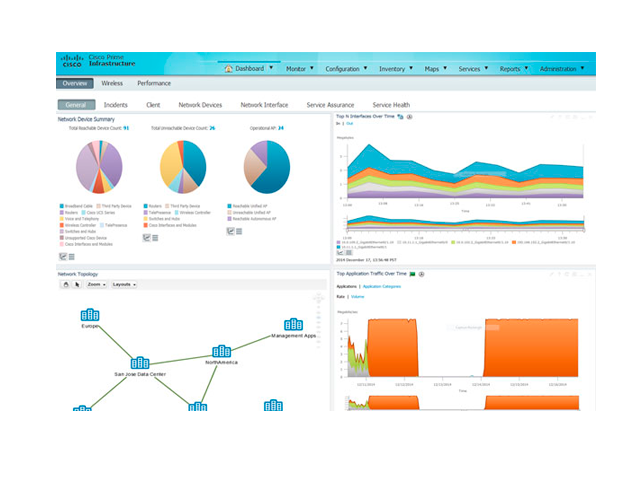Open the Zoom dropdown in topology toolbar
The image size is (640, 480).
[96, 284]
